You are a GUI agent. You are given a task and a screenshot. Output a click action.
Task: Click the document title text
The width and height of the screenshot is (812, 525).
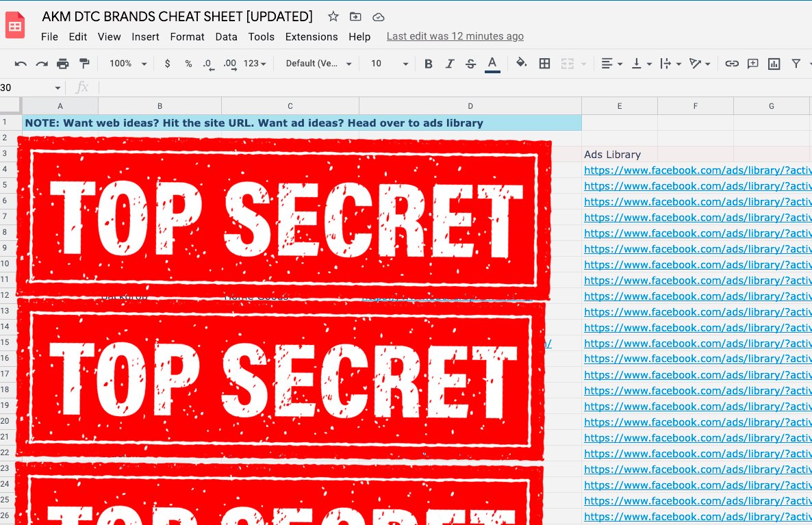pos(177,16)
